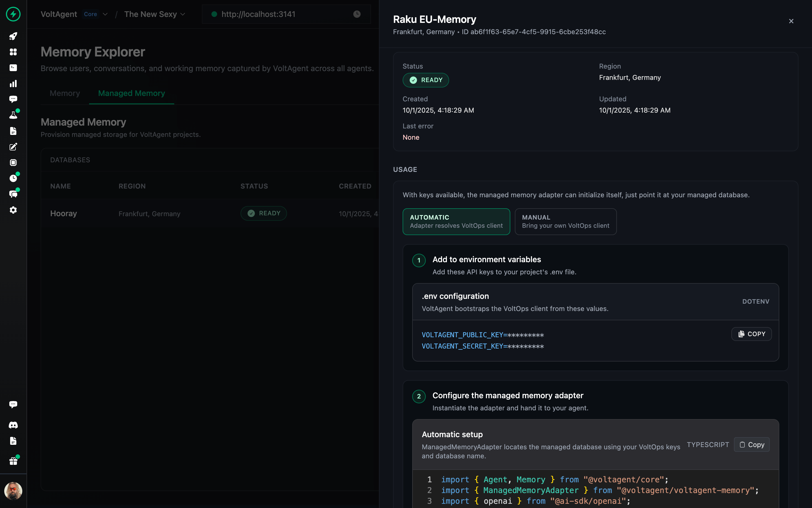Click the clock icon in localhost URL bar
812x508 pixels.
pyautogui.click(x=357, y=14)
